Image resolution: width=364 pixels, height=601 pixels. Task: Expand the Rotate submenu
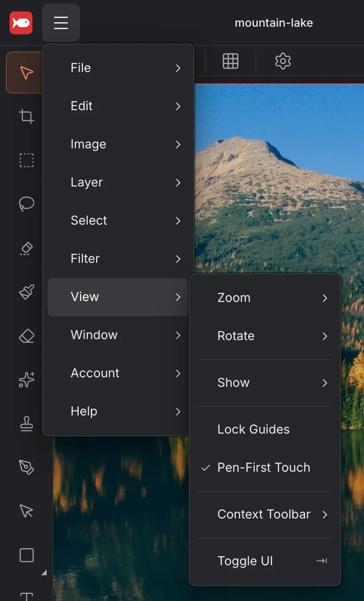point(265,336)
